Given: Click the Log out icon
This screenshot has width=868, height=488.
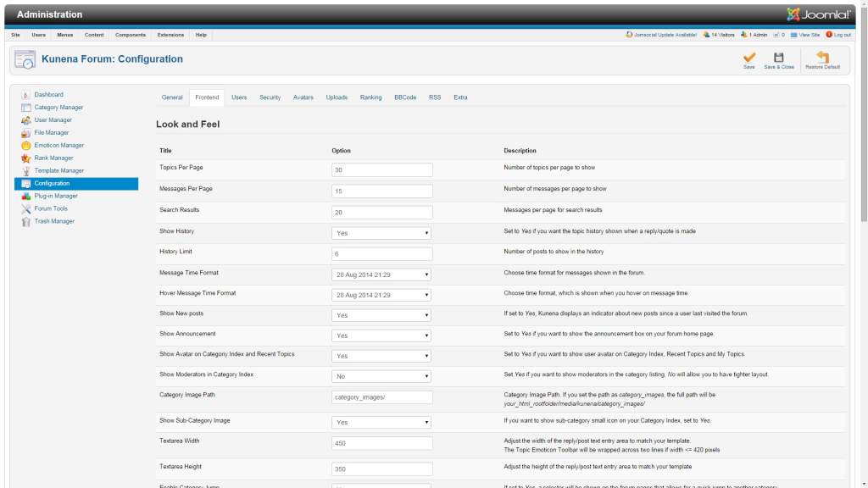Looking at the screenshot, I should coord(829,34).
